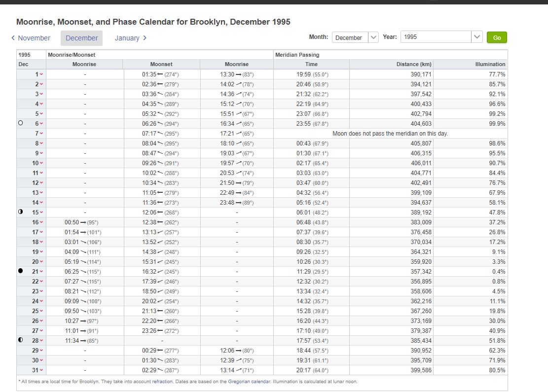Open the refraction link in footnote
This screenshot has height=392, width=548.
point(162,382)
